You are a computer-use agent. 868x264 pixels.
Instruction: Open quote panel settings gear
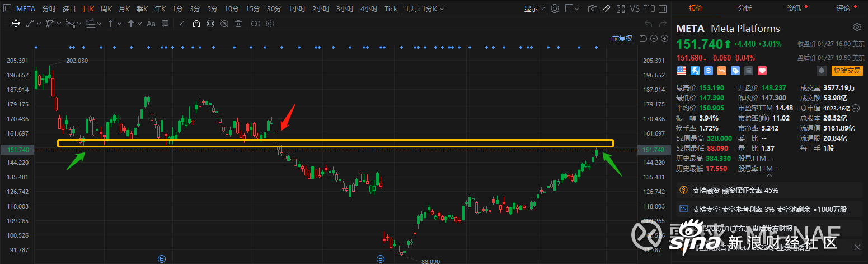click(857, 27)
